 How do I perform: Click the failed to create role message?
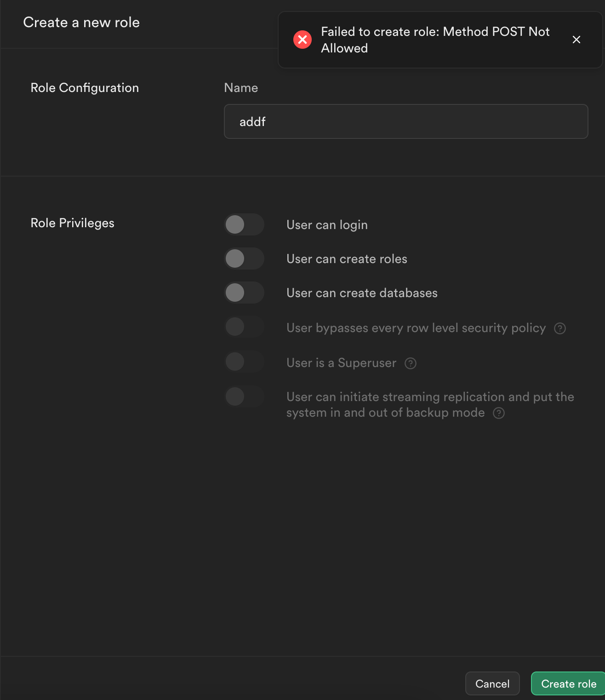click(x=435, y=40)
